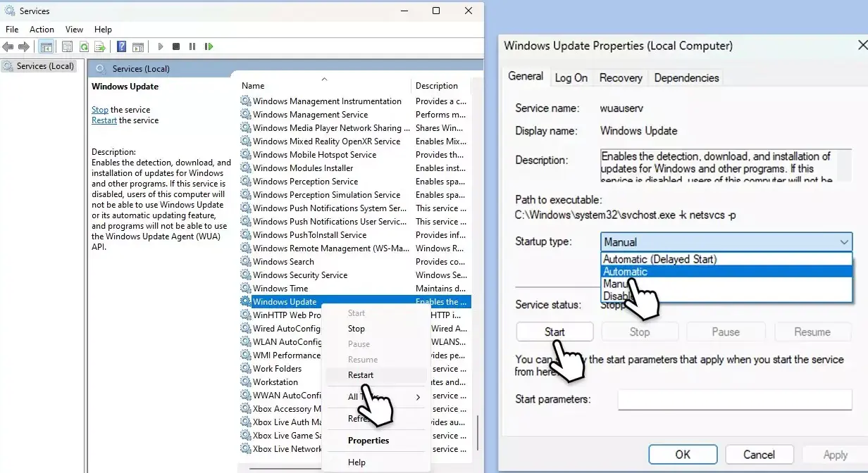Click the Stop link to stop the service
This screenshot has height=473, width=868.
99,110
